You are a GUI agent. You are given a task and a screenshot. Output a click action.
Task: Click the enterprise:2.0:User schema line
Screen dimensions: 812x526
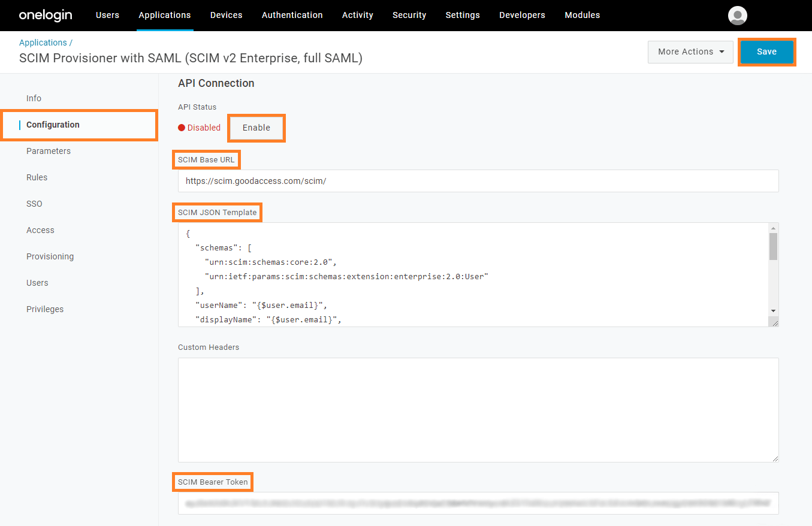point(347,277)
